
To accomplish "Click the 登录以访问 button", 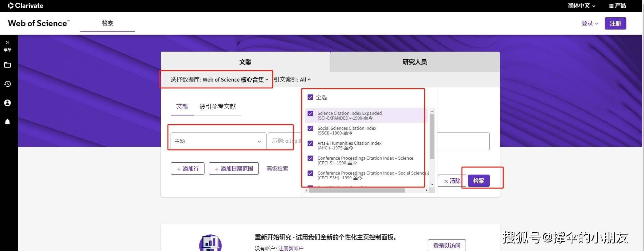I will 447,246.
